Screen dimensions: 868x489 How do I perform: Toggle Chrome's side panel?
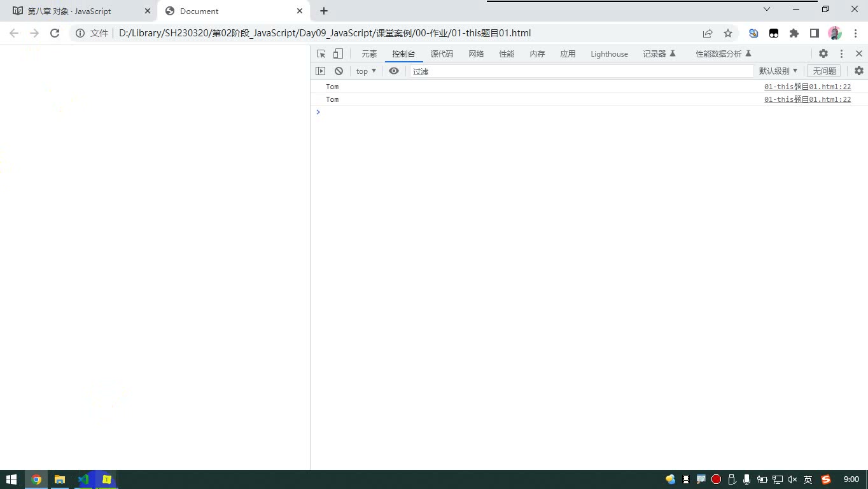pos(815,33)
